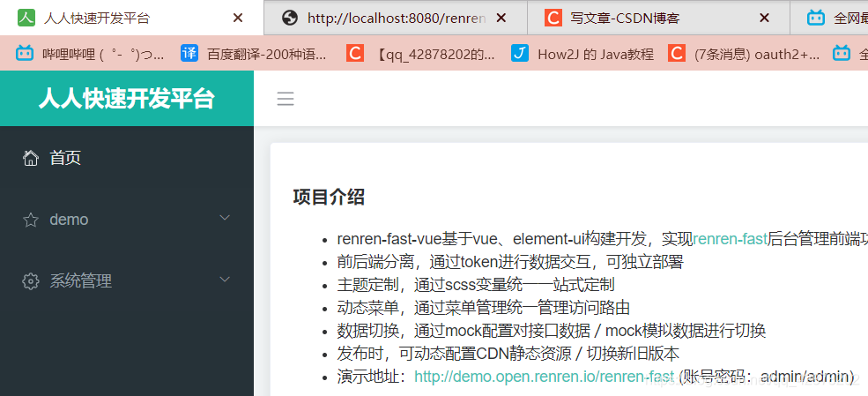Click CSDN icon of oauth2 bookmark
The width and height of the screenshot is (868, 396).
677,53
